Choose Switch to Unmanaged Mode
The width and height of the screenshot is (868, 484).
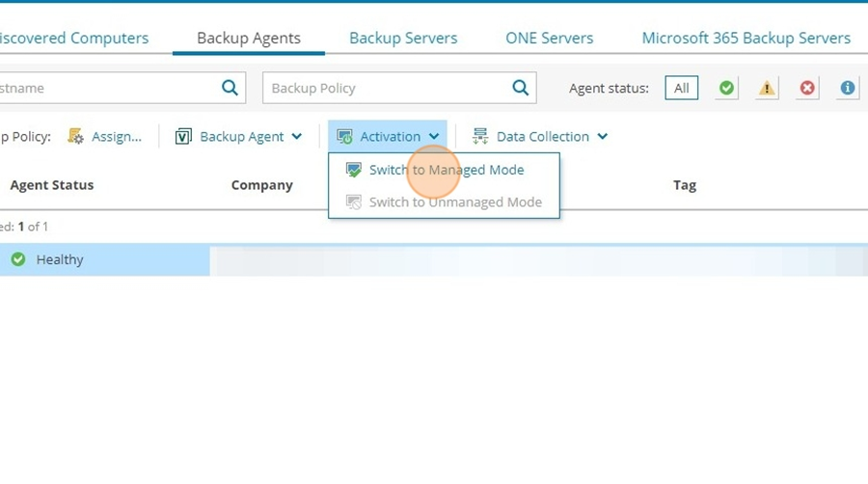coord(444,202)
